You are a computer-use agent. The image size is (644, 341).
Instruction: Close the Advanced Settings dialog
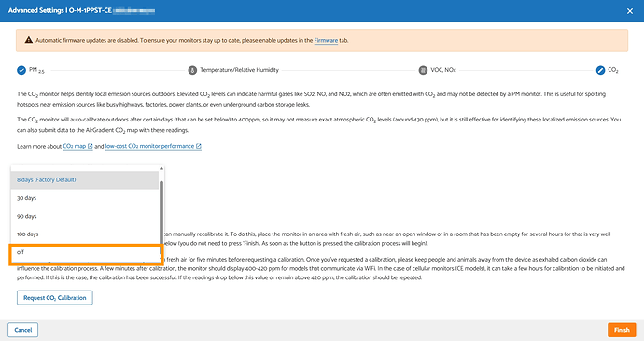click(630, 11)
